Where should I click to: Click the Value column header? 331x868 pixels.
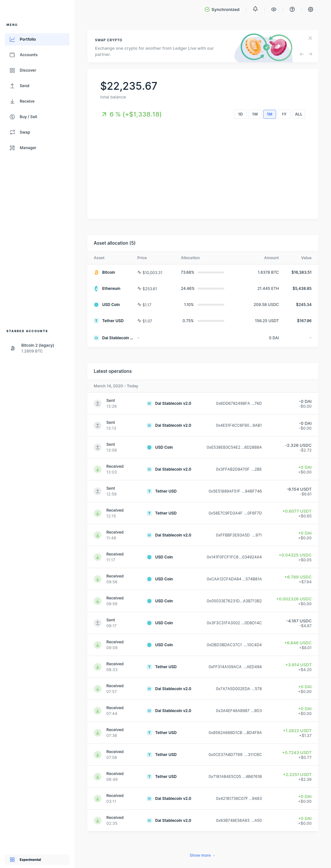click(x=306, y=258)
